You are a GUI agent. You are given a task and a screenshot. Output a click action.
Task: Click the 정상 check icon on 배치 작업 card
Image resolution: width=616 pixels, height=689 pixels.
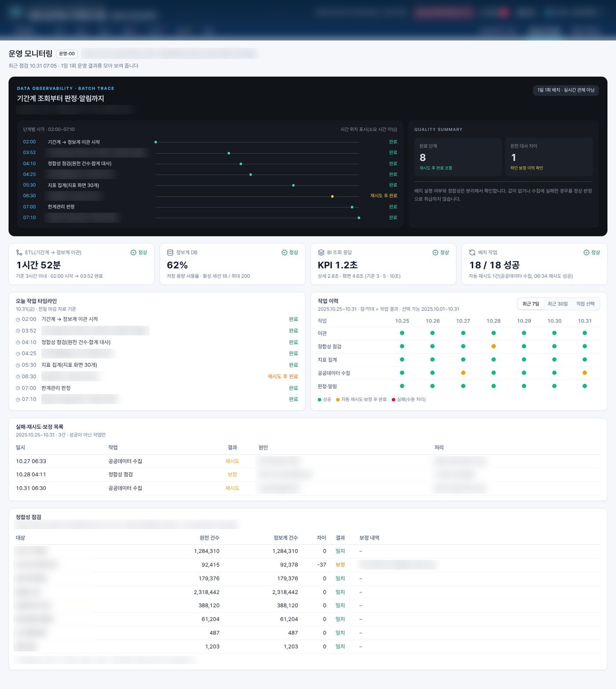(586, 253)
